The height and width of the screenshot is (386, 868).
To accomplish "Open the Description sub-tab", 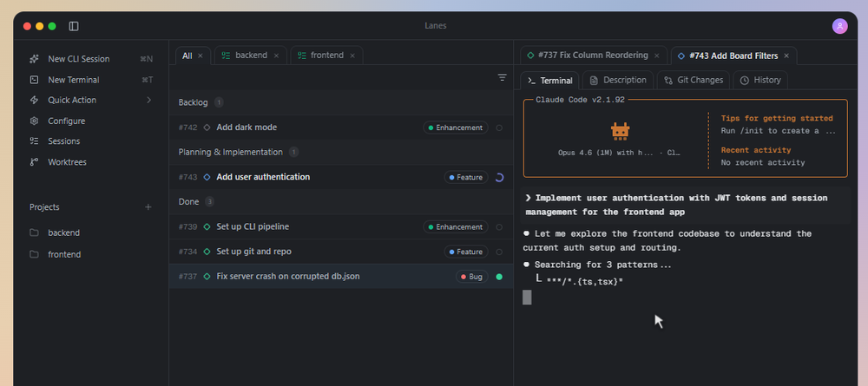I will pyautogui.click(x=618, y=80).
